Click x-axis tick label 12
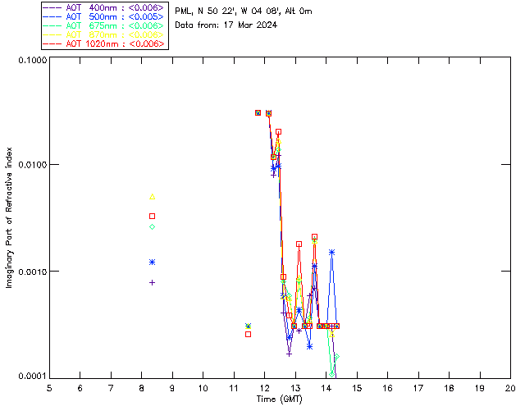The width and height of the screenshot is (525, 420). [264, 388]
